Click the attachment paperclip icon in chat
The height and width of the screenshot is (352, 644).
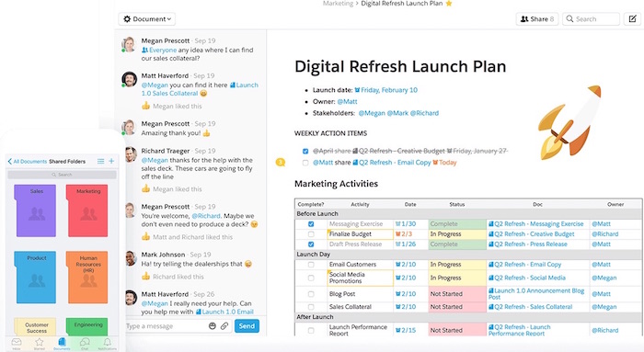(224, 326)
